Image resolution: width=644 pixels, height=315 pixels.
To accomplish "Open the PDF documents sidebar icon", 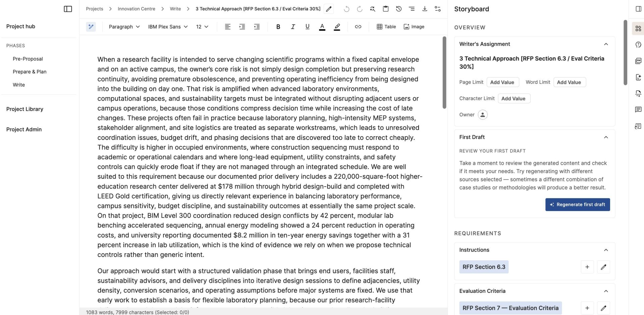I will (x=638, y=61).
